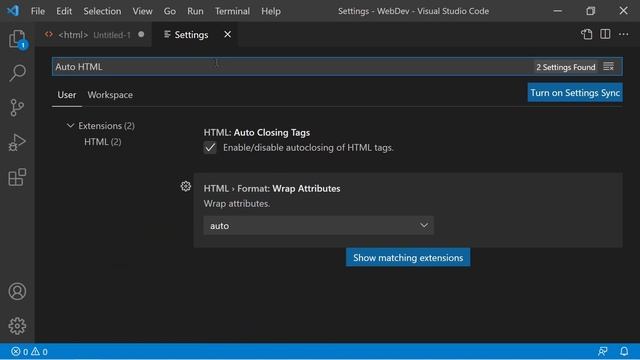Open the Terminal menu
The height and width of the screenshot is (360, 640).
[x=232, y=11]
